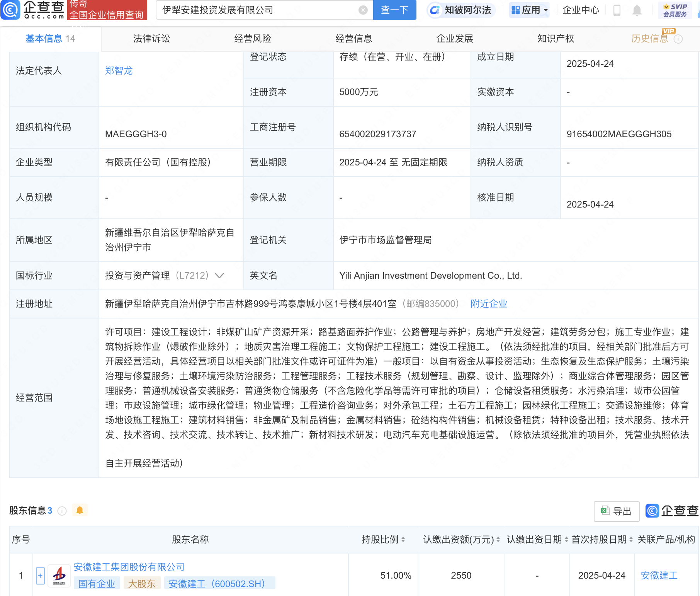Screen dimensions: 700x596
Task: Open legal representative 郑智龙's profile
Action: (x=119, y=71)
